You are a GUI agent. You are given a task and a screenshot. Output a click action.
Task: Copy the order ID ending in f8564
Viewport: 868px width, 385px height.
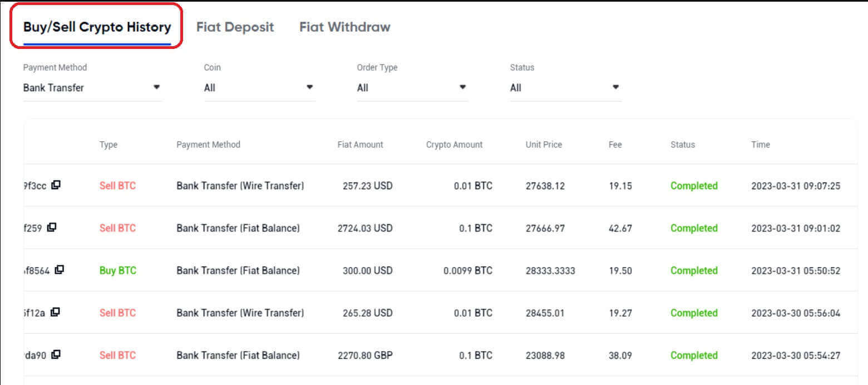click(x=60, y=270)
